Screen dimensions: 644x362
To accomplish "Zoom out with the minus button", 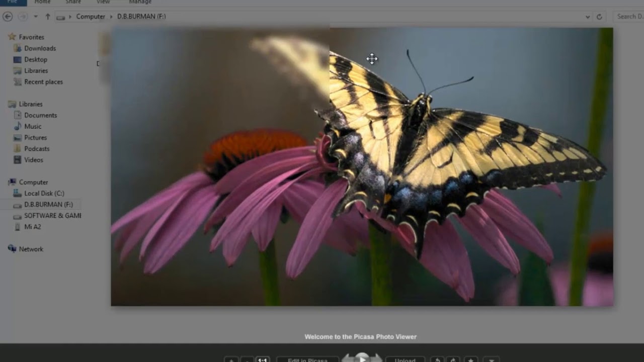I will [x=247, y=360].
